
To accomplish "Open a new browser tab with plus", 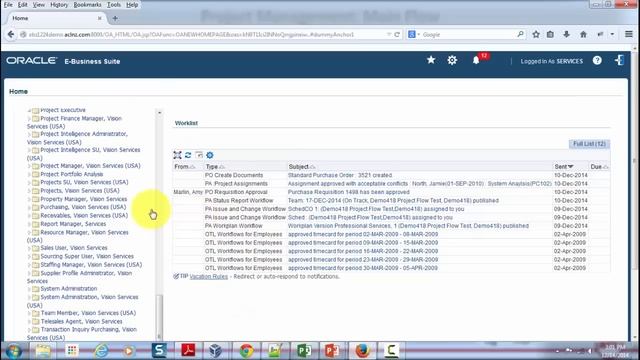I will [x=115, y=18].
